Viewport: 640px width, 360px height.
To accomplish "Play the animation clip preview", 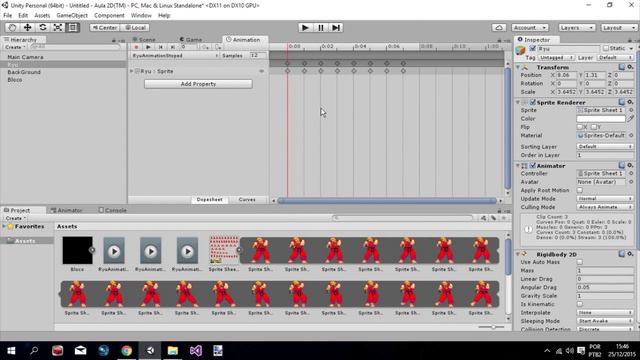I will click(x=148, y=47).
